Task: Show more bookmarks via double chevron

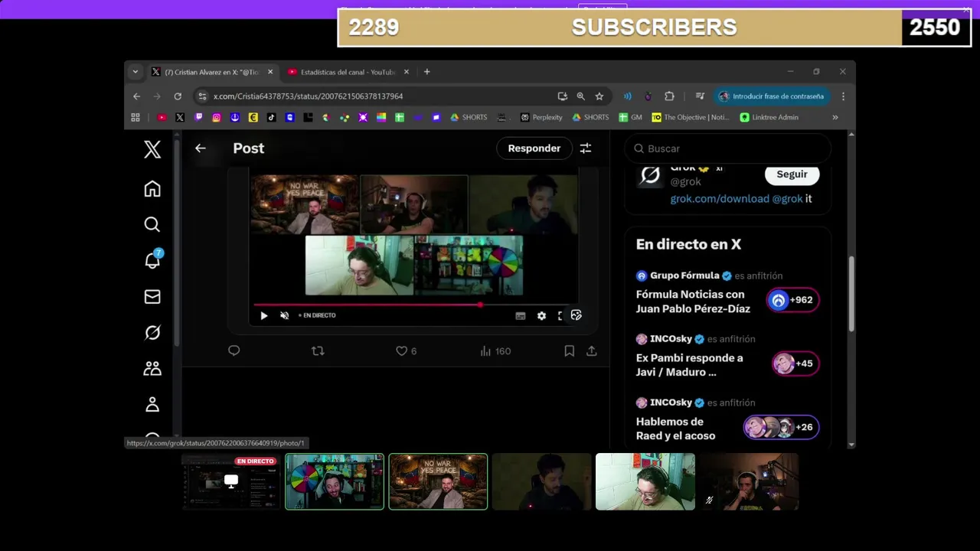Action: click(x=835, y=117)
